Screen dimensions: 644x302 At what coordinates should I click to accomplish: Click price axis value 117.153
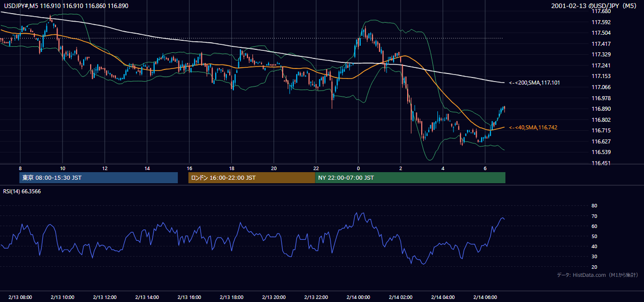pyautogui.click(x=601, y=76)
